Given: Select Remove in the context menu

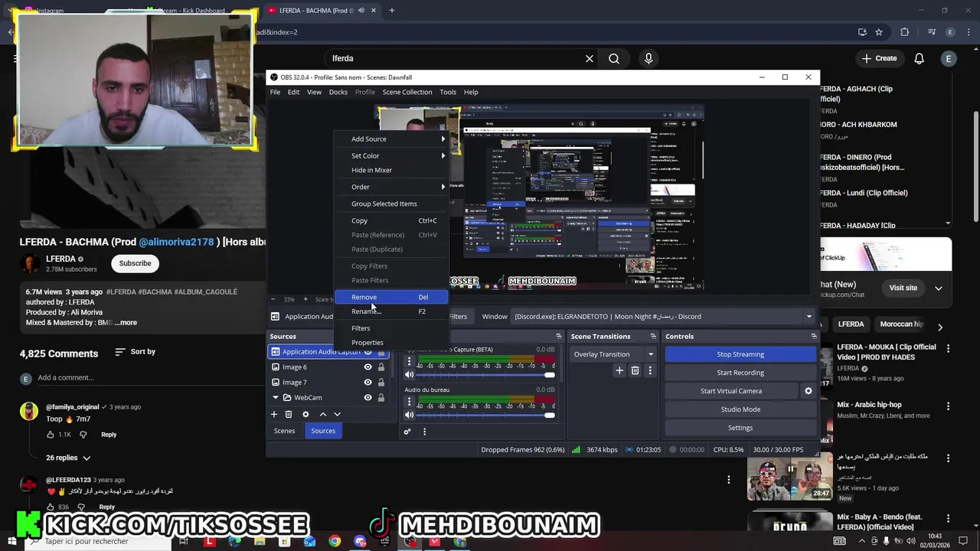Looking at the screenshot, I should (392, 297).
